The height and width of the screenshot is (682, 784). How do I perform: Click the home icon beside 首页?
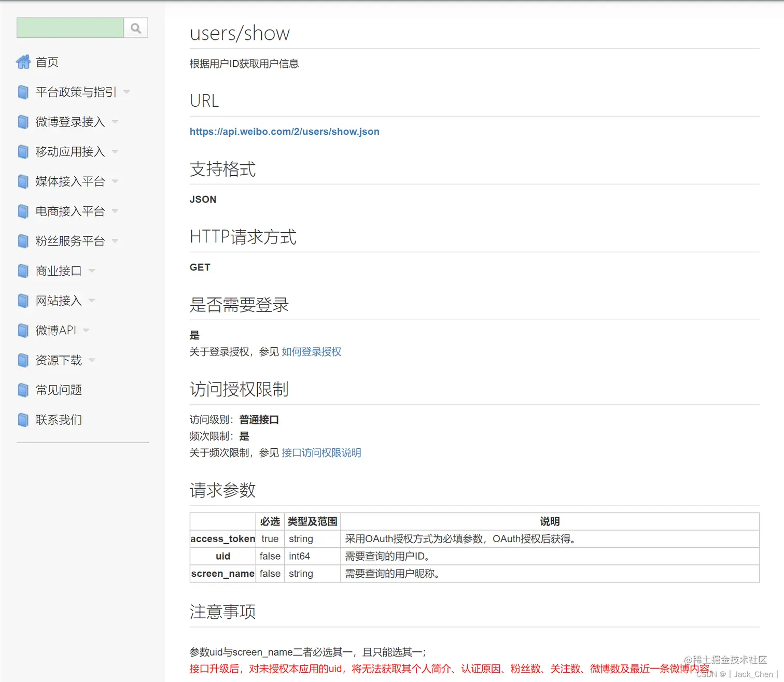click(x=23, y=62)
